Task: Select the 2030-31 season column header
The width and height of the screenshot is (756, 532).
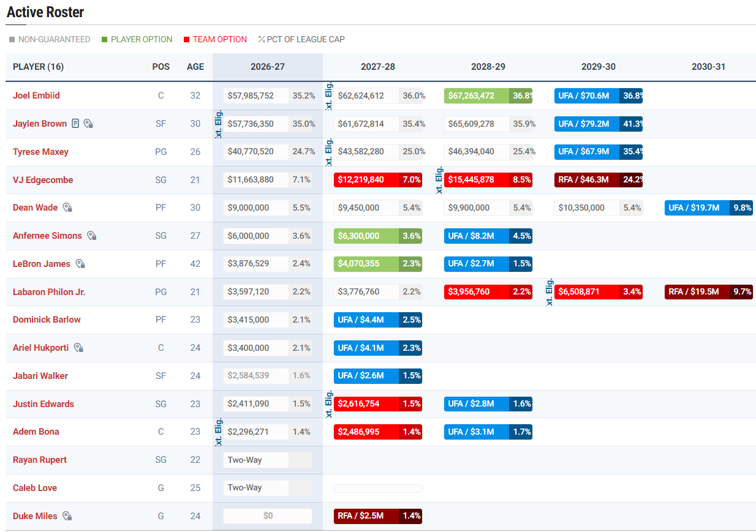Action: pyautogui.click(x=709, y=67)
